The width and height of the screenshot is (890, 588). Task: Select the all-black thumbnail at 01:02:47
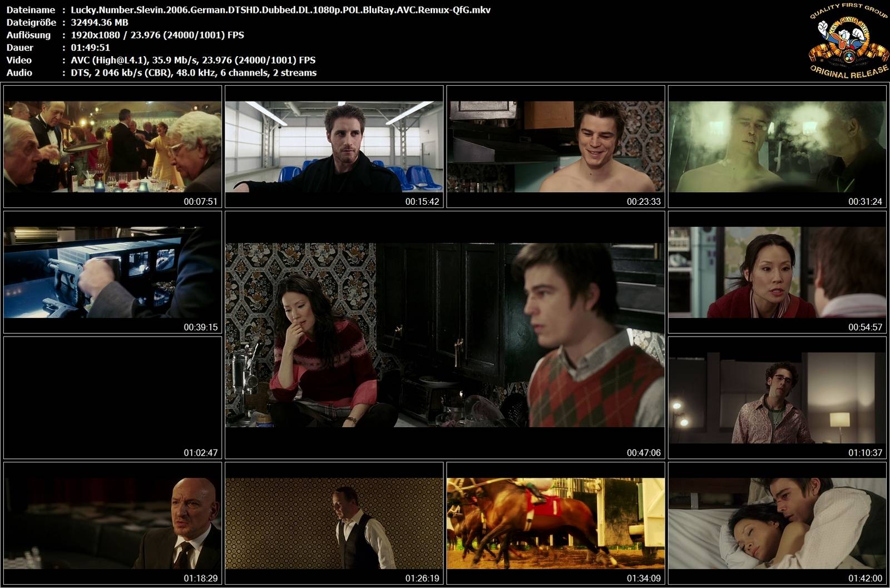pos(112,398)
